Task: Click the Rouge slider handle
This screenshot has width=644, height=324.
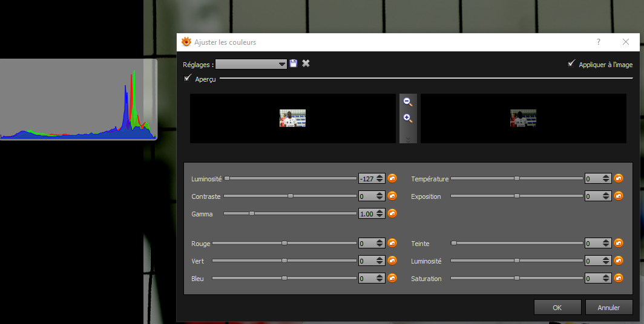Action: pyautogui.click(x=284, y=243)
